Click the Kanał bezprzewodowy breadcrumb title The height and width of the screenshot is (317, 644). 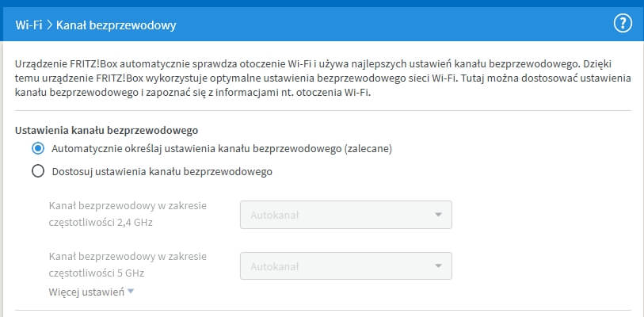pyautogui.click(x=116, y=25)
